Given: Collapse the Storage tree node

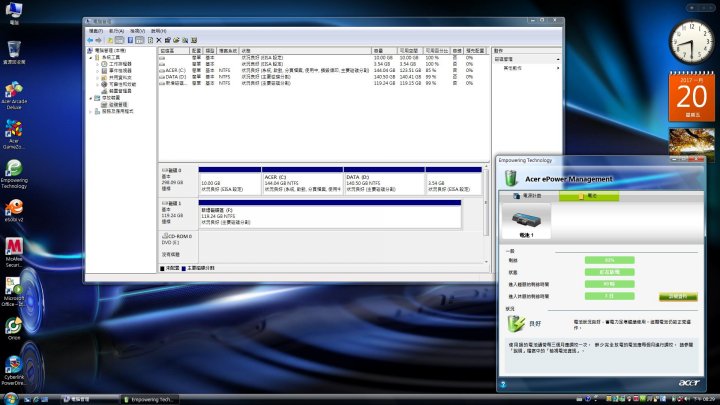Looking at the screenshot, I should coord(91,98).
